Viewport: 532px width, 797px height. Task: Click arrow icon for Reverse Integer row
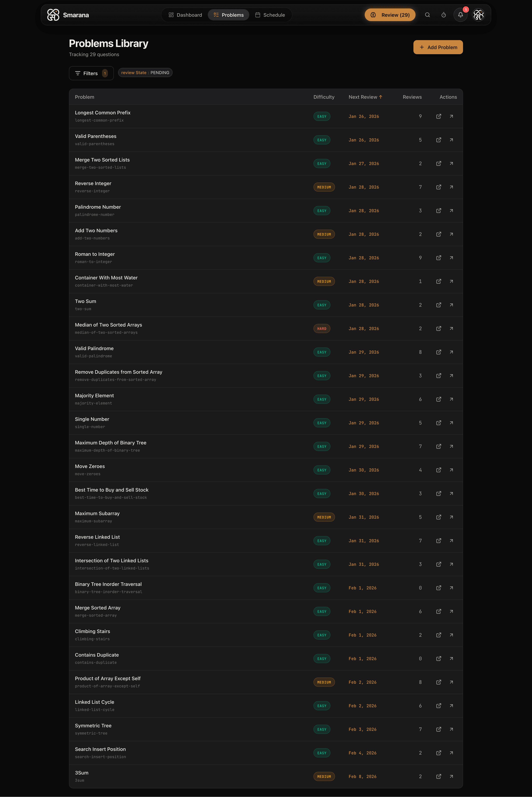(x=451, y=187)
